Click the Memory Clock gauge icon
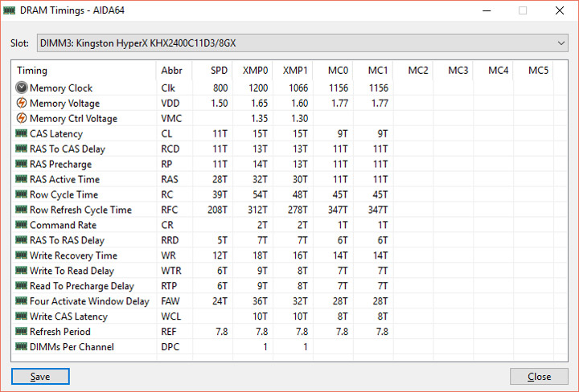This screenshot has height=392, width=579. click(x=21, y=88)
